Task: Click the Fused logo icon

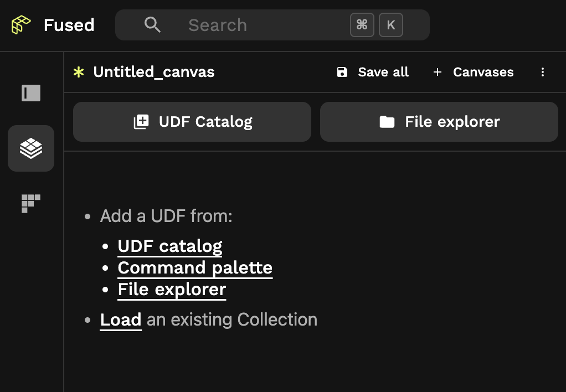Action: point(21,25)
